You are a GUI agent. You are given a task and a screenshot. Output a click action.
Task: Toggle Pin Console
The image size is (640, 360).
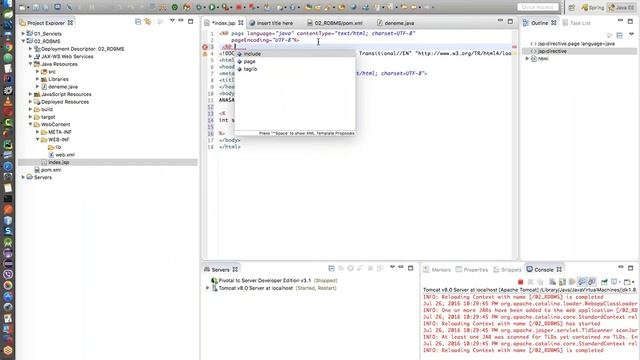604,282
